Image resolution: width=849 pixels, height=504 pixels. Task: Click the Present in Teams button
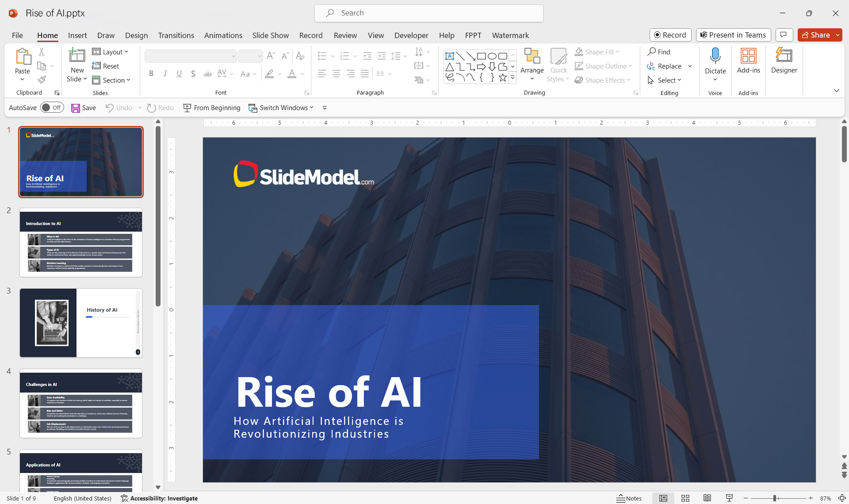click(x=733, y=35)
